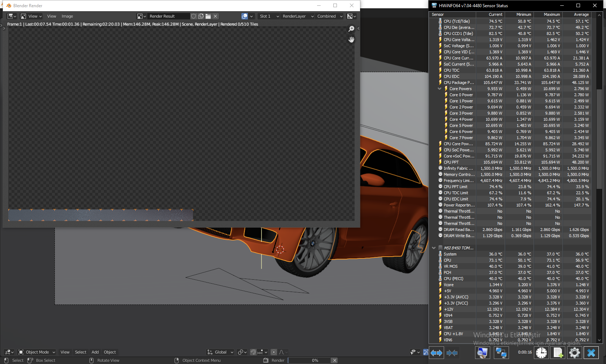Open the display channels selector icon

click(351, 16)
